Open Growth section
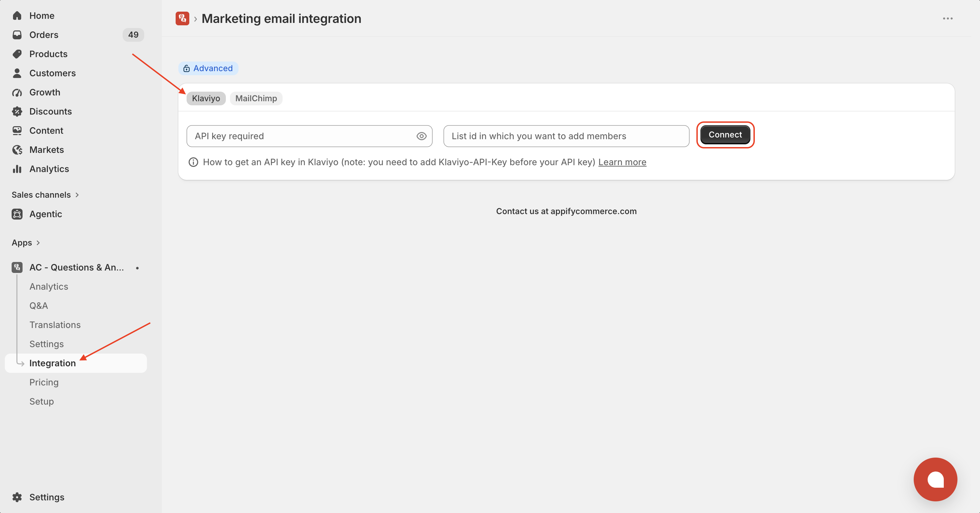Image resolution: width=980 pixels, height=513 pixels. (45, 92)
